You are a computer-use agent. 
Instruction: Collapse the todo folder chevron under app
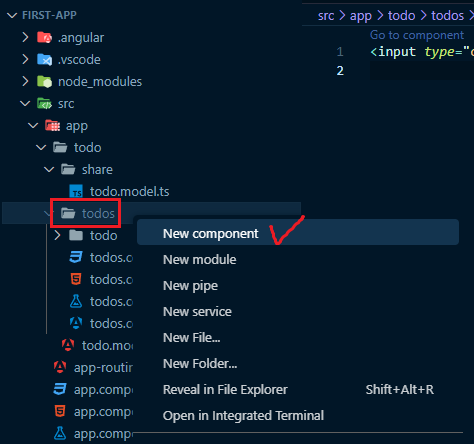[41, 147]
